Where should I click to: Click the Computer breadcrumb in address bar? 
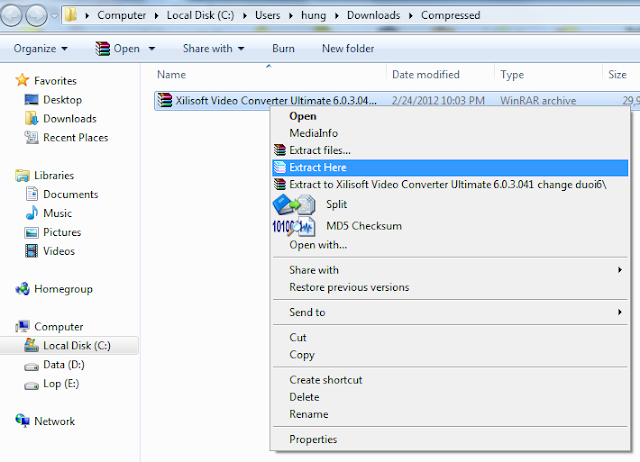[x=121, y=16]
